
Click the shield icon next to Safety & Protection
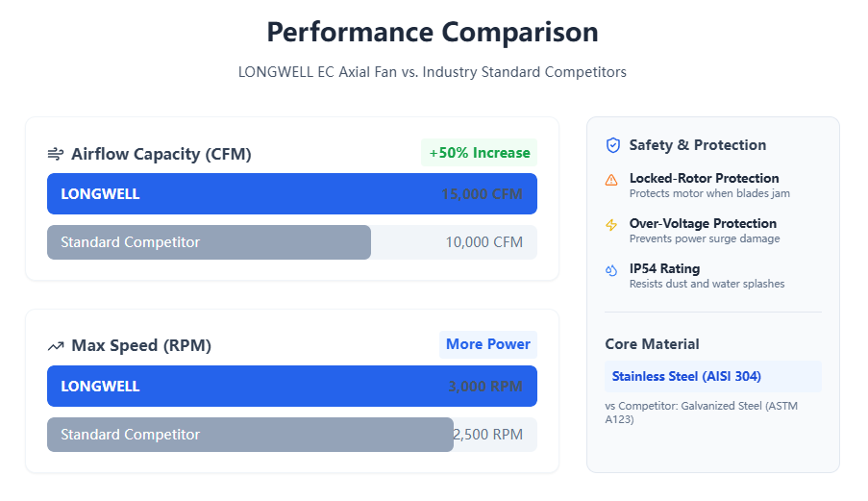[613, 145]
